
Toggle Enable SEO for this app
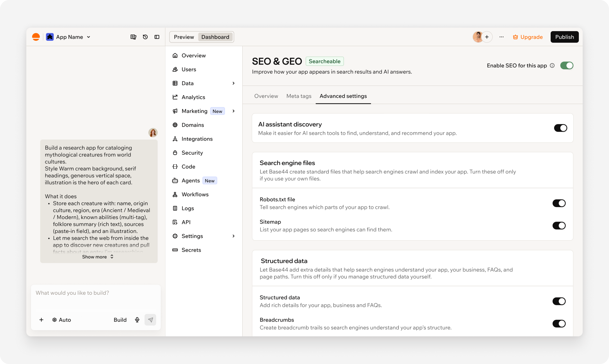[567, 65]
